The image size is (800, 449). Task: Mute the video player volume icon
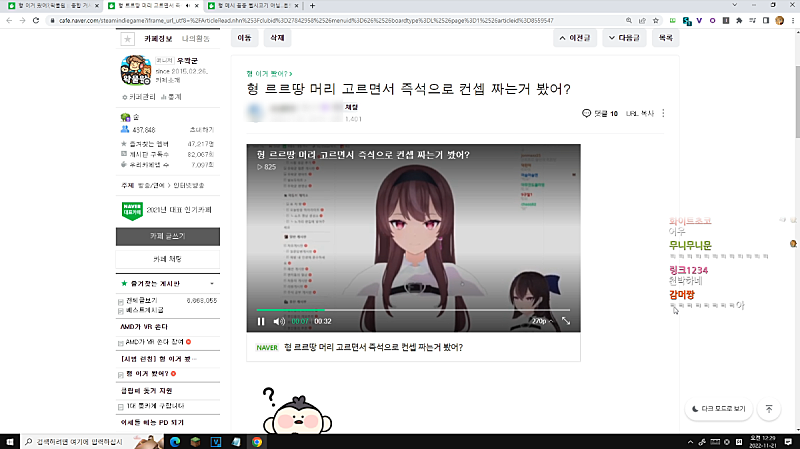(x=279, y=321)
